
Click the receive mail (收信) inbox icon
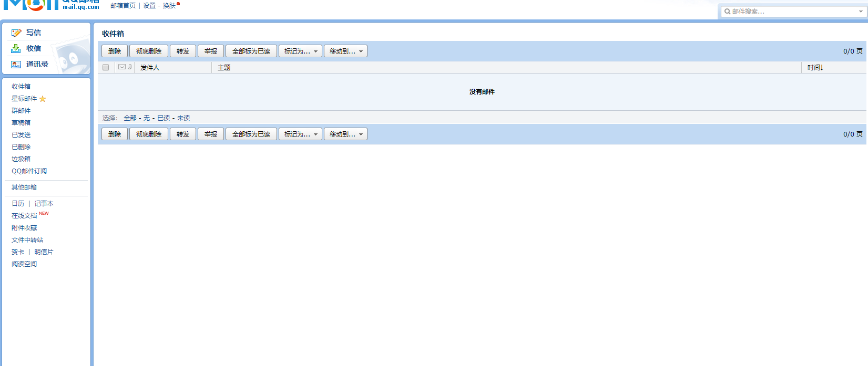pyautogui.click(x=16, y=48)
